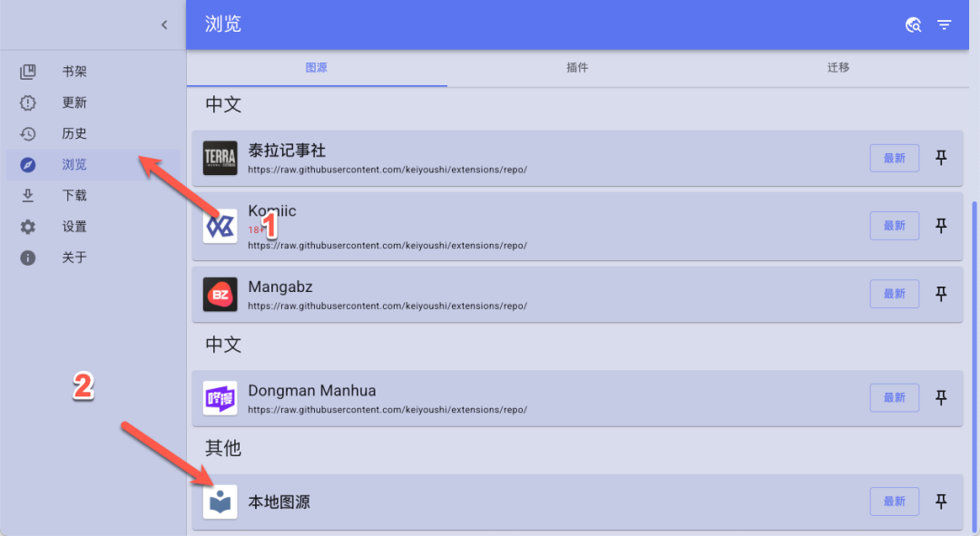Viewport: 980px width, 536px height.
Task: Click the TERRA 泰拉记事社 source icon
Action: click(x=219, y=157)
